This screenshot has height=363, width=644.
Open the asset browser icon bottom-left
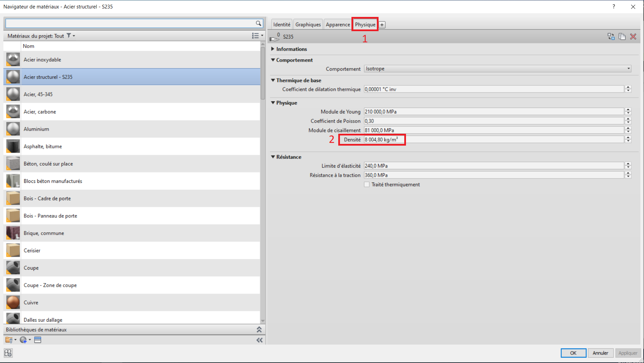pyautogui.click(x=8, y=353)
